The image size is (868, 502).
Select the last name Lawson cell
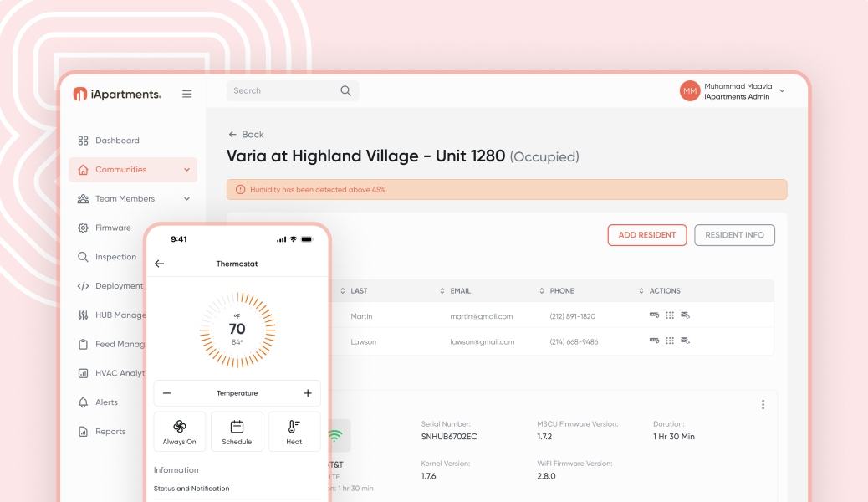point(364,342)
